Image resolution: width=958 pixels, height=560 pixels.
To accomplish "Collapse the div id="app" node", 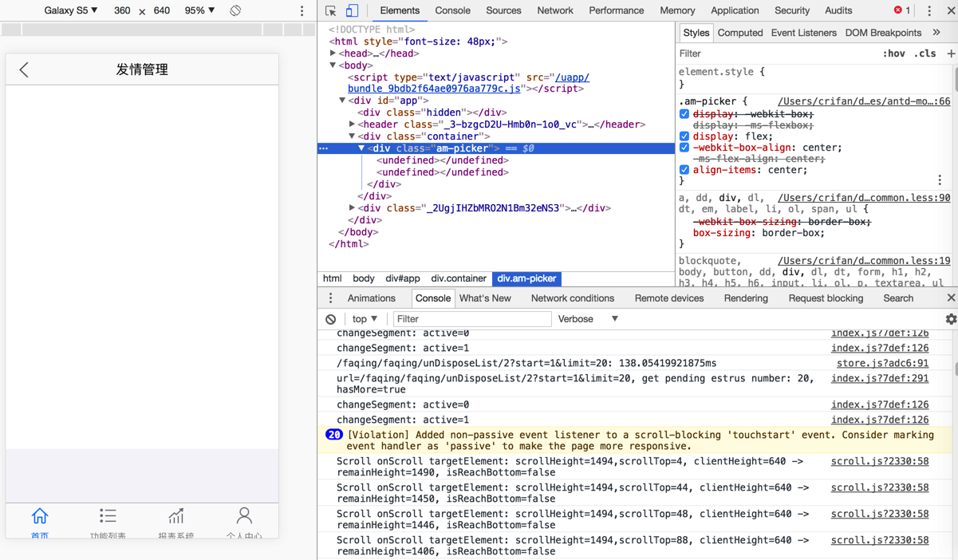I will [343, 101].
